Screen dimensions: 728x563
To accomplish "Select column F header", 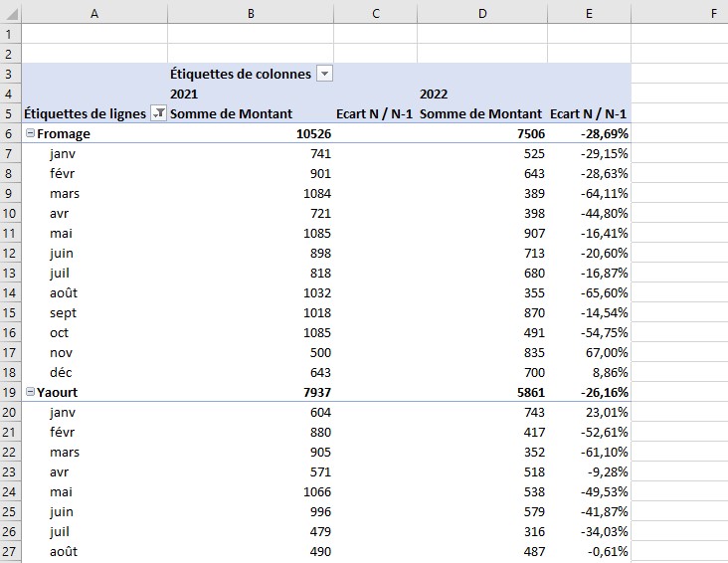I will click(x=714, y=14).
